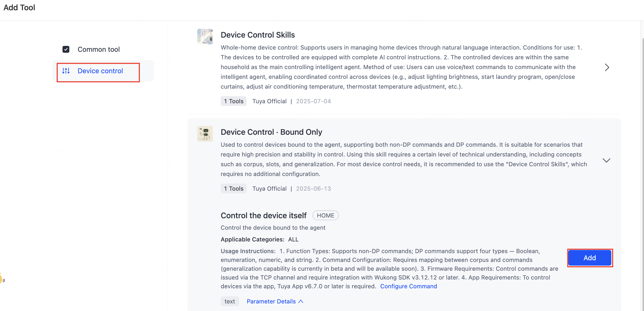This screenshot has height=311, width=644.
Task: Click the vertical scrollbar on the right
Action: pos(643,150)
